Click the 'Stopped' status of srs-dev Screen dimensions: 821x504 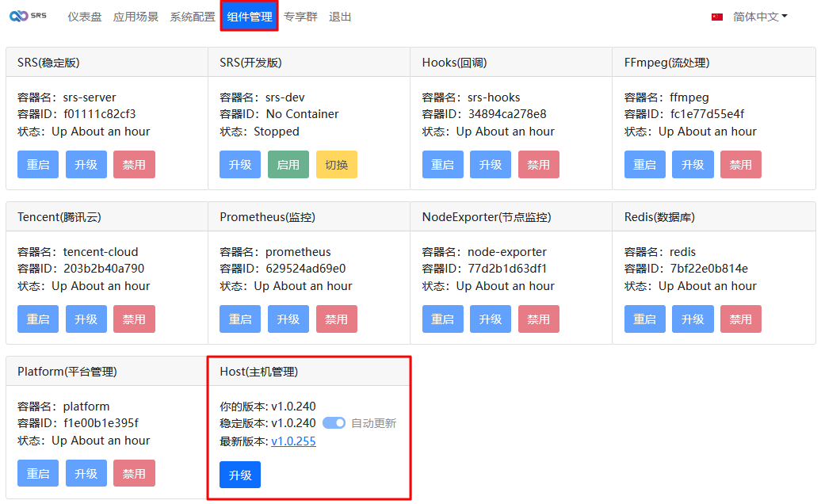[277, 132]
